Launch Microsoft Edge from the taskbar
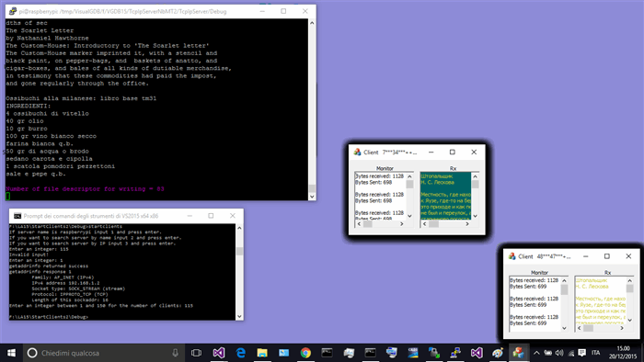This screenshot has width=644, height=362. pyautogui.click(x=241, y=353)
